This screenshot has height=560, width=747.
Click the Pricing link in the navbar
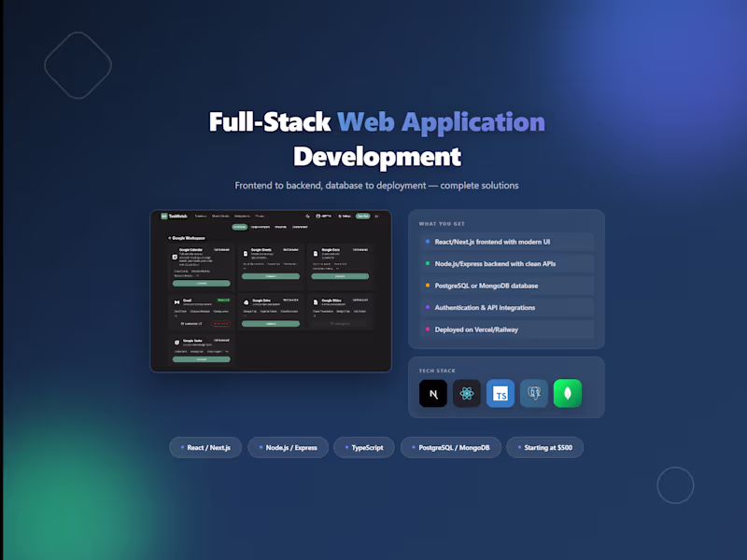point(260,216)
